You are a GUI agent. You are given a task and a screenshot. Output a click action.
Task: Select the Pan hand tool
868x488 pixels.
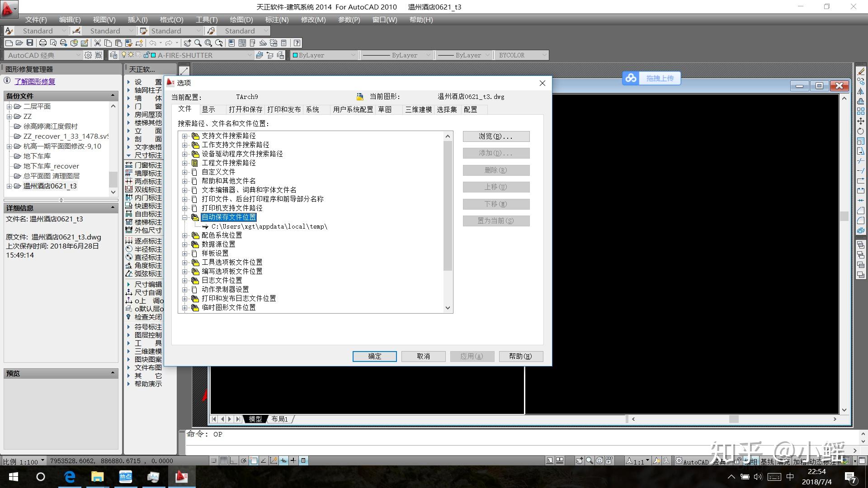click(187, 43)
